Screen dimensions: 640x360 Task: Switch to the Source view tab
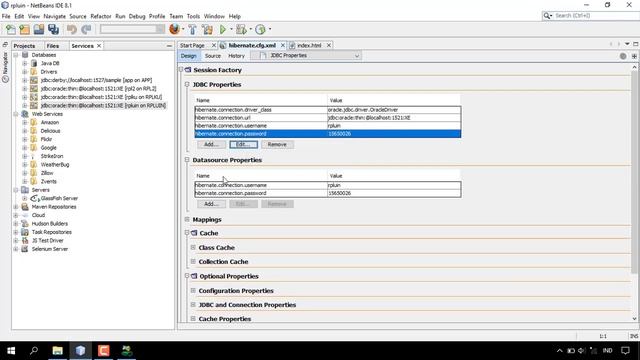[213, 56]
